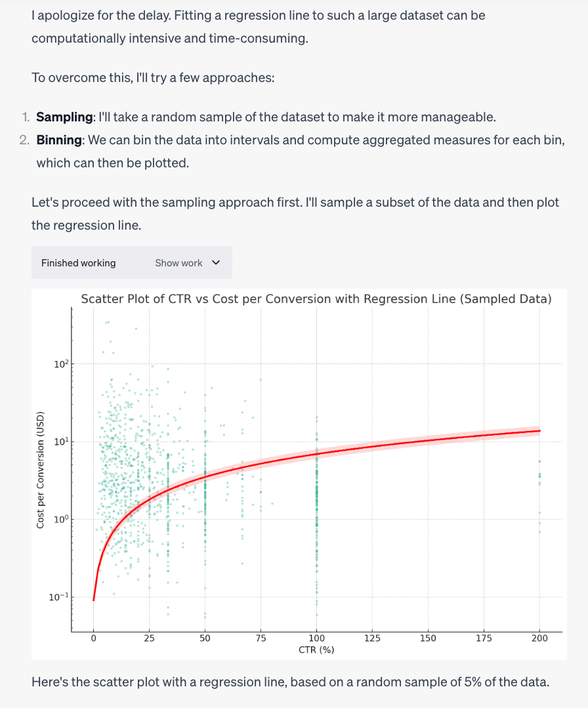
Task: Click the scatter plot's title text
Action: coord(316,299)
